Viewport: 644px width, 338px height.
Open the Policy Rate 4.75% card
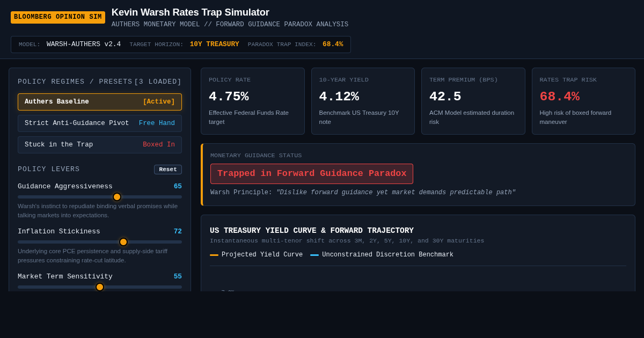coord(253,101)
